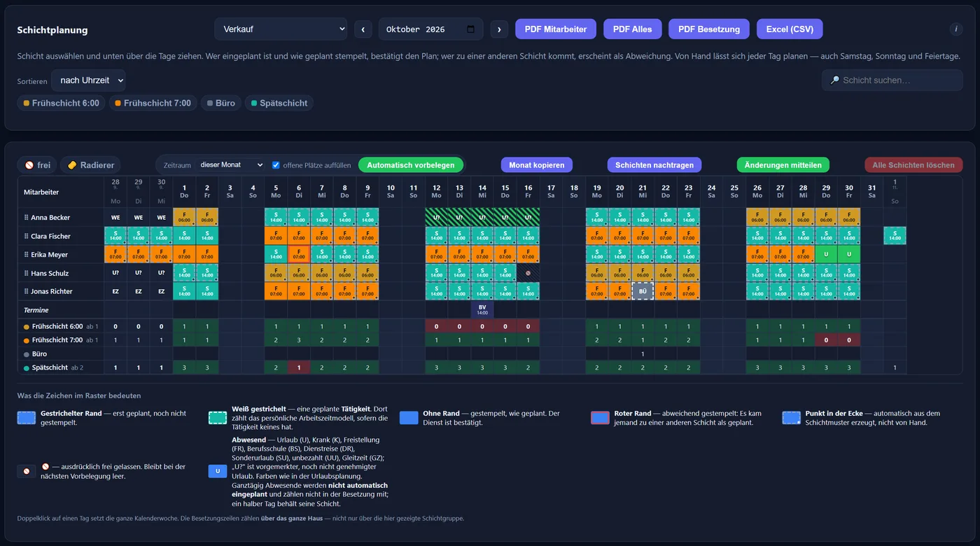
Task: Click 'Alle Schichten löschen'
Action: click(x=913, y=165)
